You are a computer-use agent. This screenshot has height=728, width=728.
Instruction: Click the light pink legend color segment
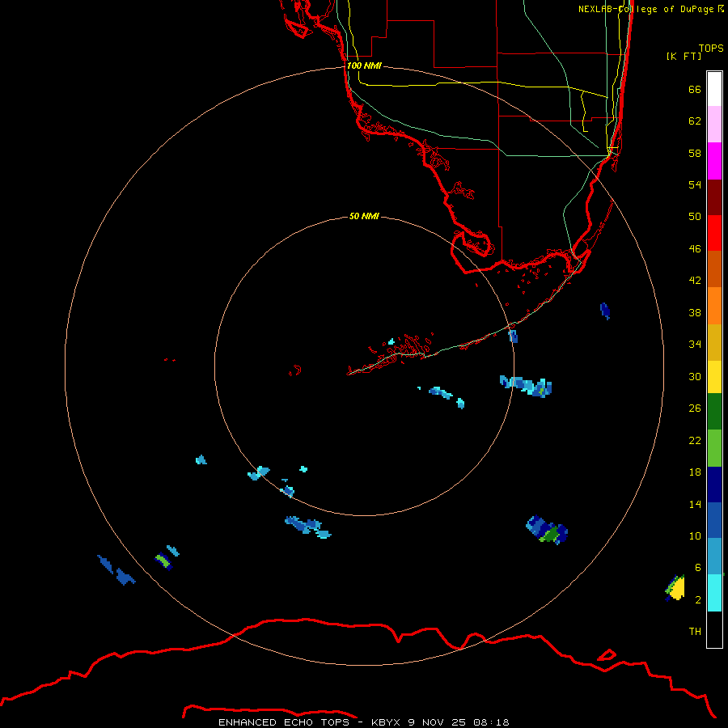click(x=714, y=125)
